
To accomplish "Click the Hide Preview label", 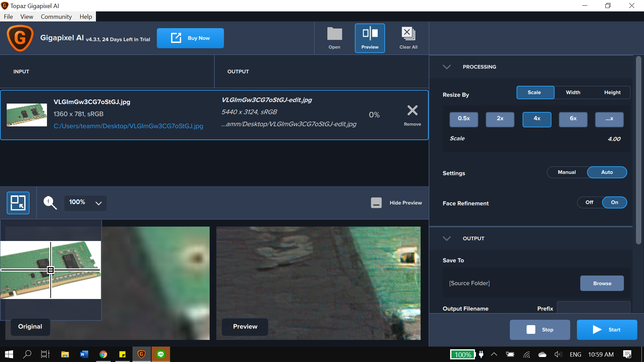I will 406,203.
